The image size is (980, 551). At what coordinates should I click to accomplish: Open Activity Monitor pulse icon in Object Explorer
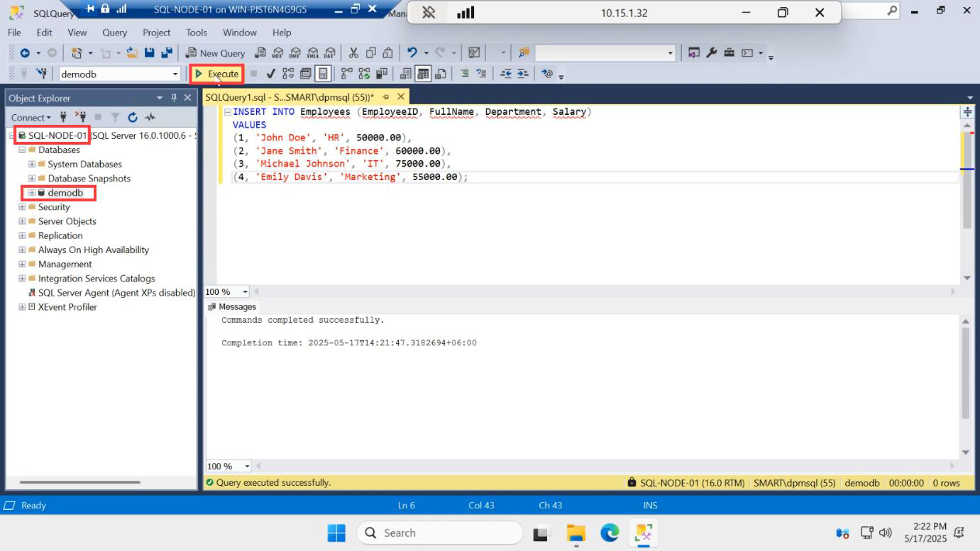(x=150, y=117)
